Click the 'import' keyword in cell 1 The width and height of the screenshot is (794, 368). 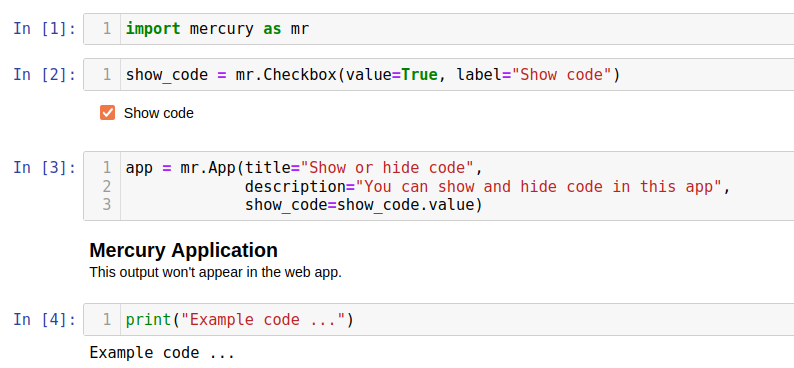coord(153,29)
